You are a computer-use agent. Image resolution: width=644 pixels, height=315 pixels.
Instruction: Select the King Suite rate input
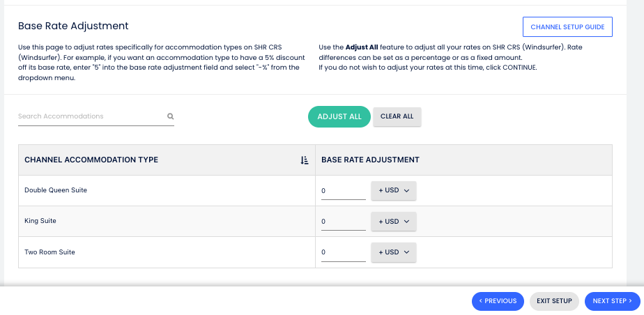tap(343, 222)
